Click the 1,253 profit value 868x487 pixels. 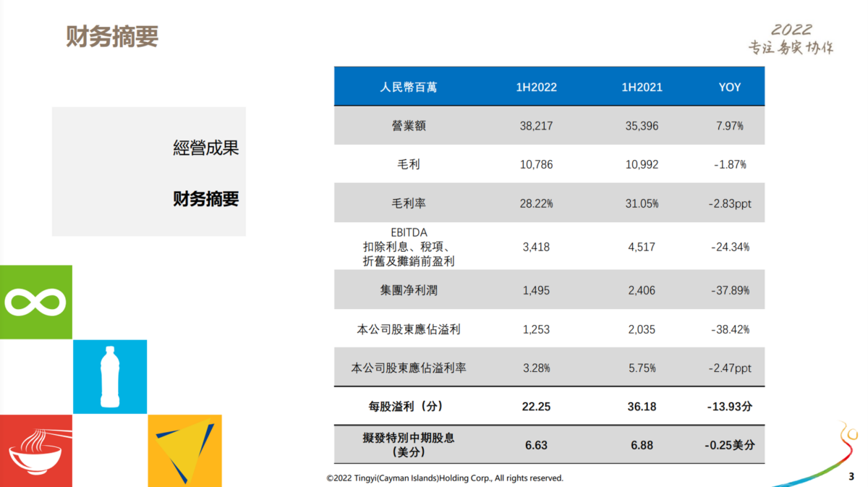[536, 329]
